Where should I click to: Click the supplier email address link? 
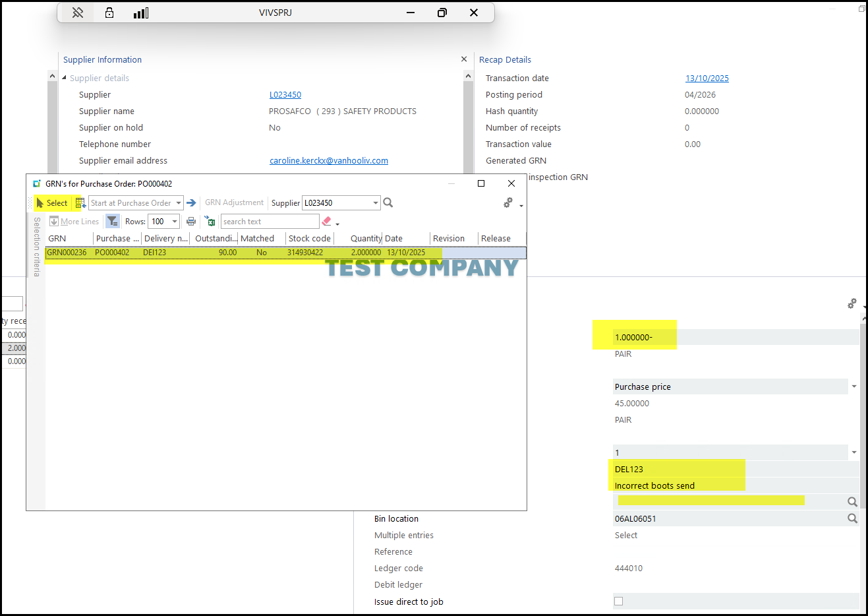(x=328, y=161)
